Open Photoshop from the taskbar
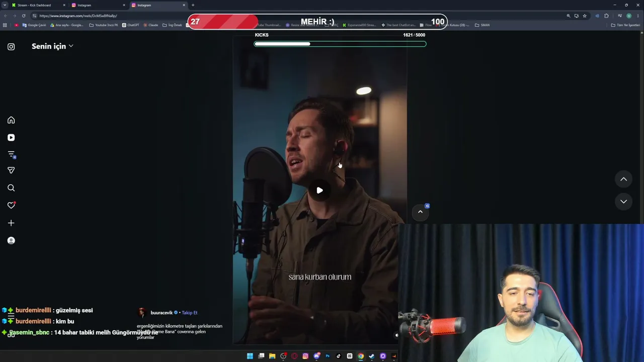 click(x=328, y=356)
